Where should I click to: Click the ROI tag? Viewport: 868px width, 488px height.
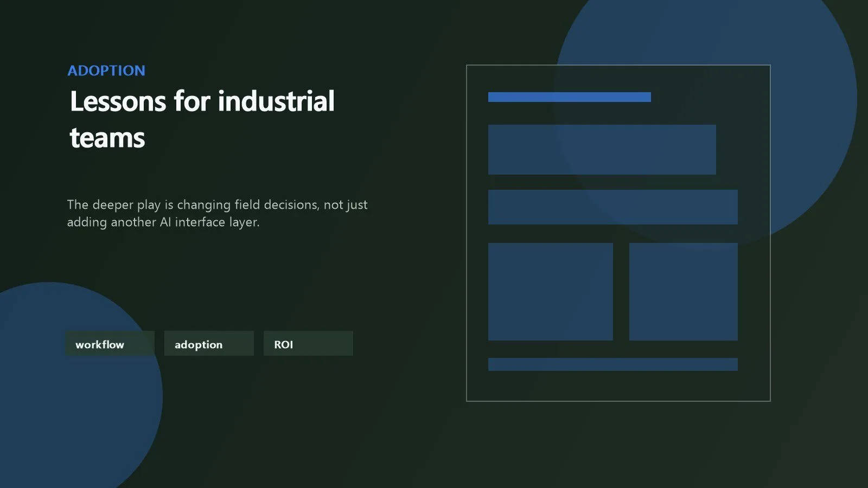(x=308, y=343)
